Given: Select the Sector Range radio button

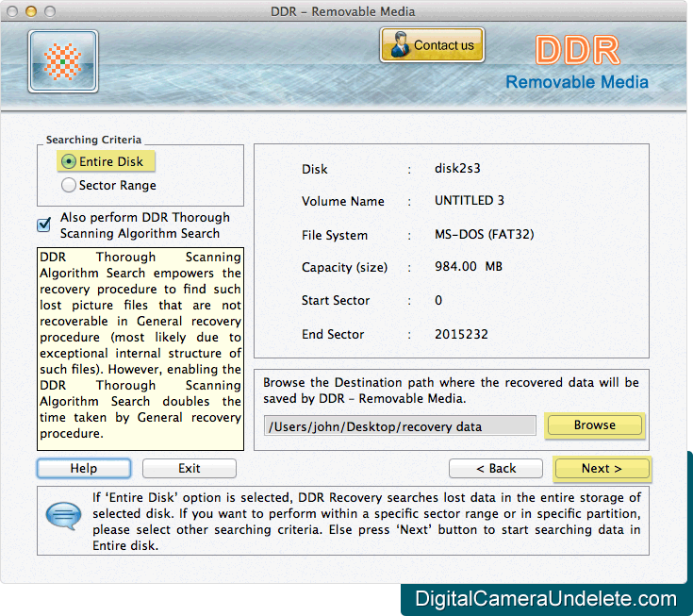Looking at the screenshot, I should tap(69, 185).
